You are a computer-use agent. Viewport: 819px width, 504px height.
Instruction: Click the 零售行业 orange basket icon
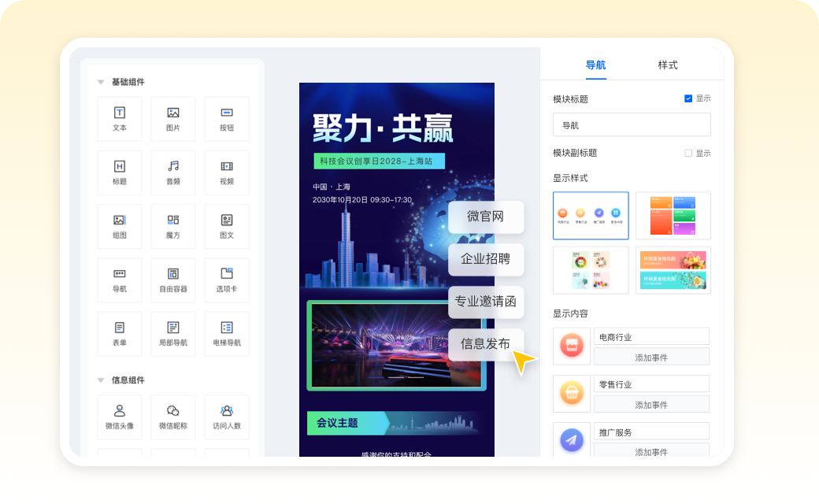coord(572,393)
